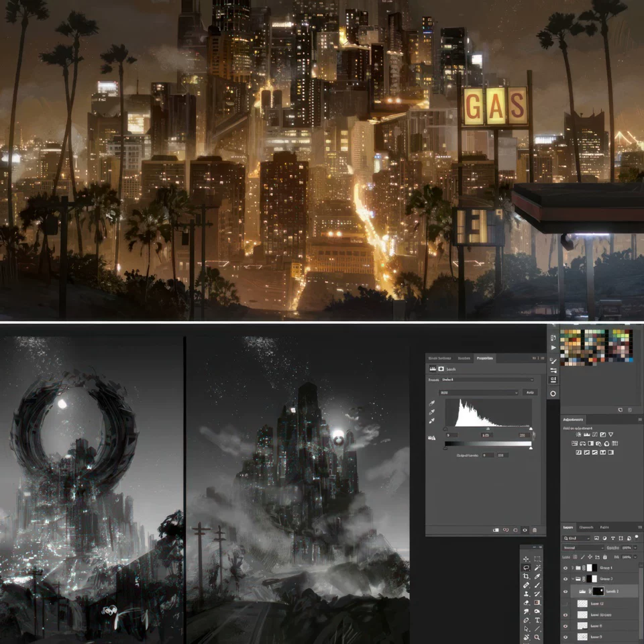Open the RGB channel dropdown in Levels

pos(478,392)
